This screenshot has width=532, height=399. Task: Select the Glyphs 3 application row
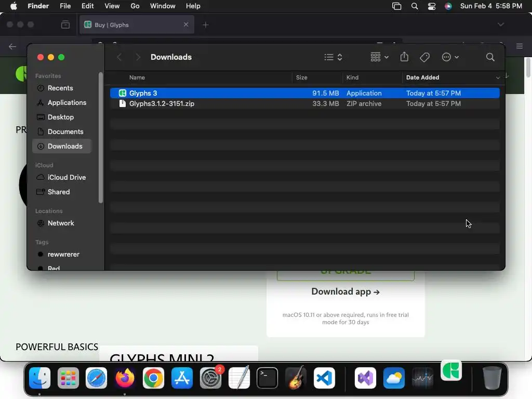pyautogui.click(x=304, y=93)
